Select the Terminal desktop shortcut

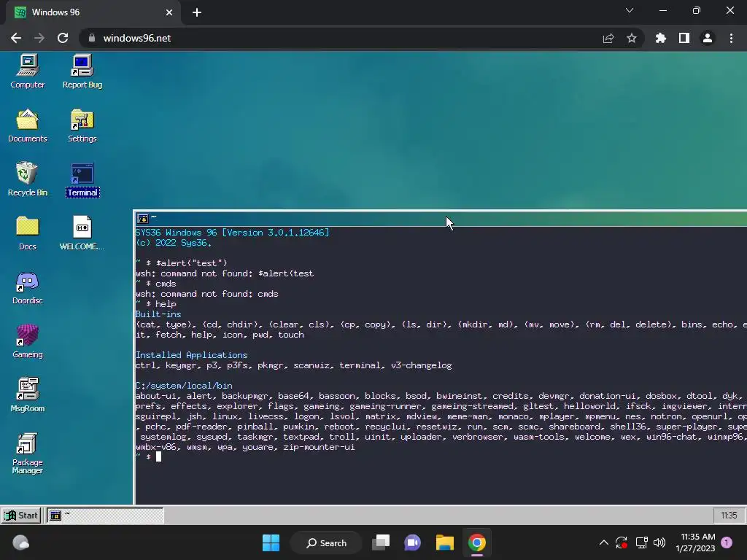(82, 179)
